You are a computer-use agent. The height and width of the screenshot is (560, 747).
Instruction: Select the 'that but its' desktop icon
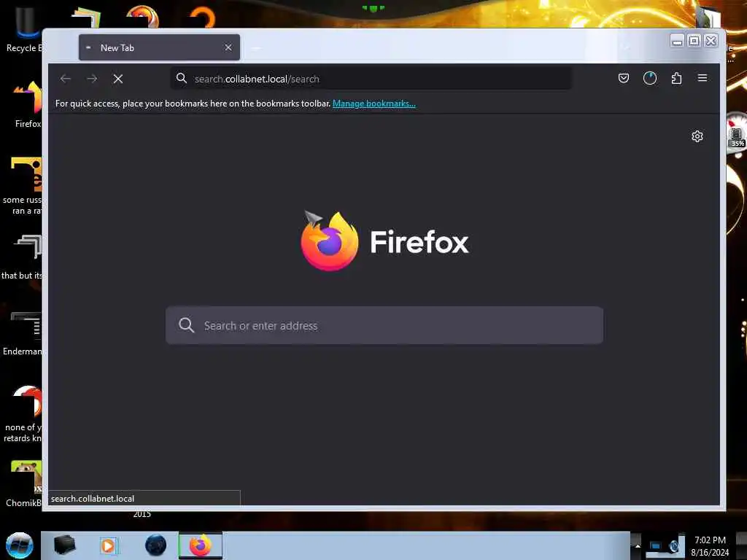pos(22,257)
